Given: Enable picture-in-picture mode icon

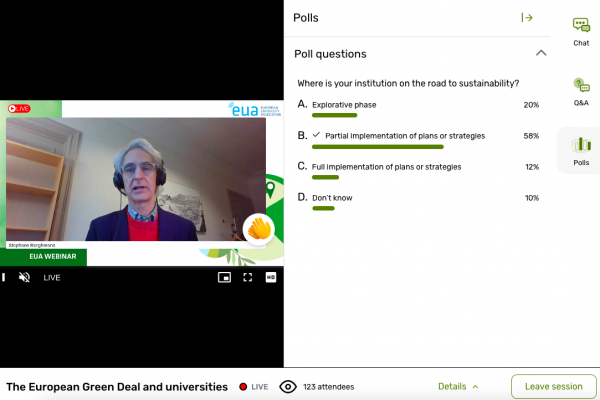Looking at the screenshot, I should [224, 277].
